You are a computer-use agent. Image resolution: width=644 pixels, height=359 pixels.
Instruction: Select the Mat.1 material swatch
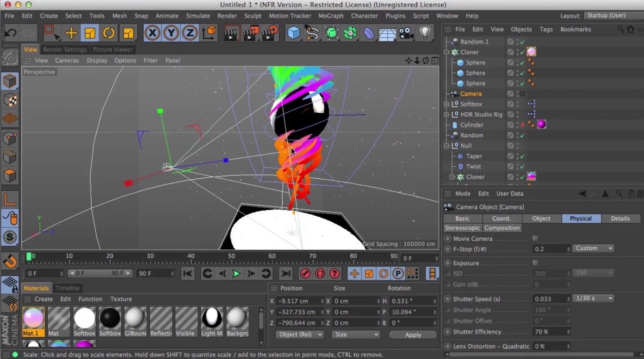pos(34,322)
